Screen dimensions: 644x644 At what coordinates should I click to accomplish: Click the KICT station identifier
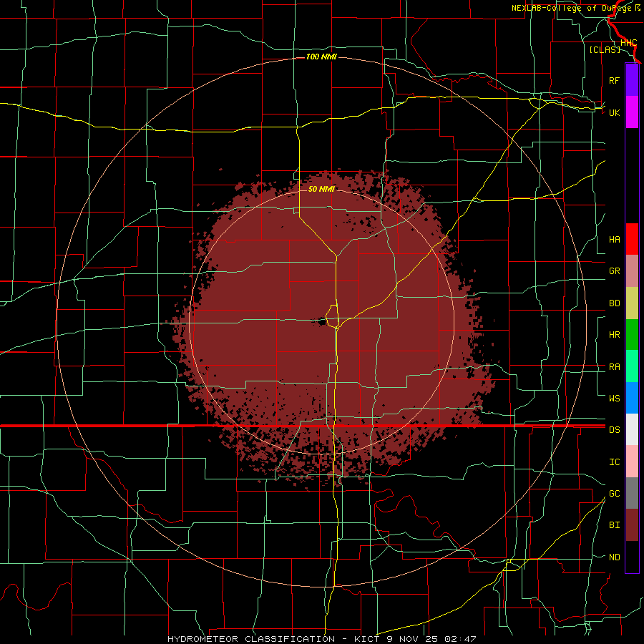pyautogui.click(x=369, y=639)
